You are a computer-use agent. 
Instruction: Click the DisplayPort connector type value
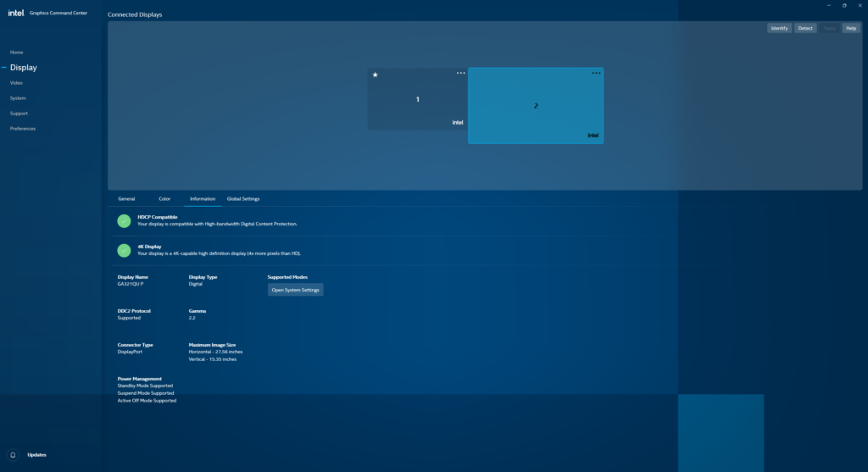(130, 352)
